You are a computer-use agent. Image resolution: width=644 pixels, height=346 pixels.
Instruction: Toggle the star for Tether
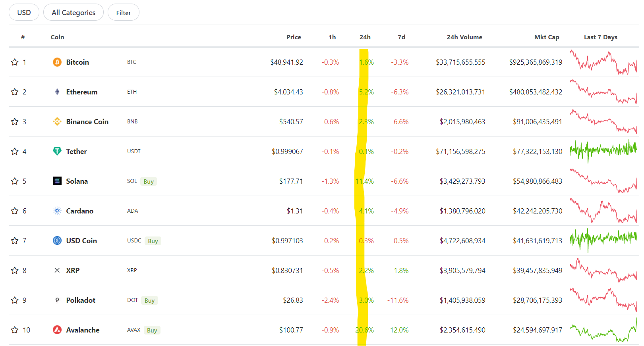click(x=15, y=151)
